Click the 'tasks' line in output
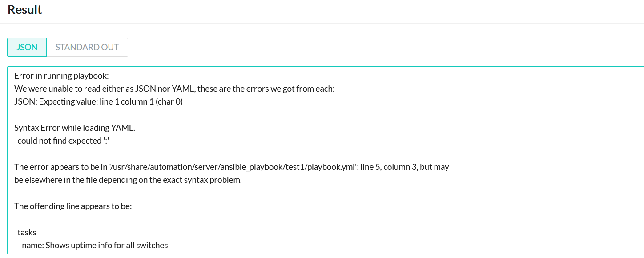The image size is (644, 258). 27,232
